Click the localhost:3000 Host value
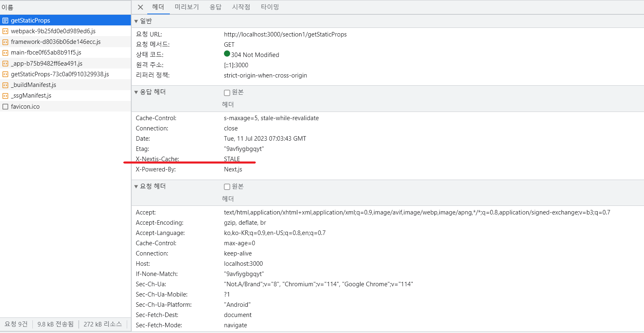The image size is (644, 333). pos(243,264)
